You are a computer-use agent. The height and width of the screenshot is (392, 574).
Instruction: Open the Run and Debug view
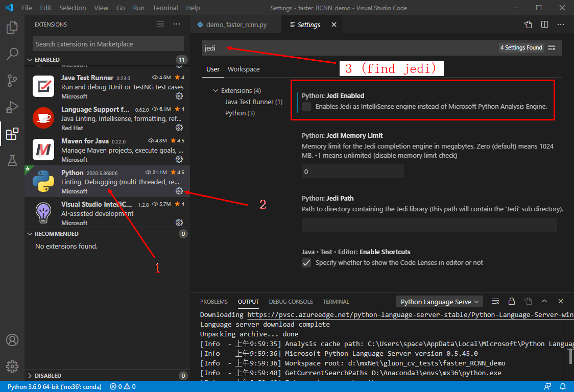coord(12,107)
